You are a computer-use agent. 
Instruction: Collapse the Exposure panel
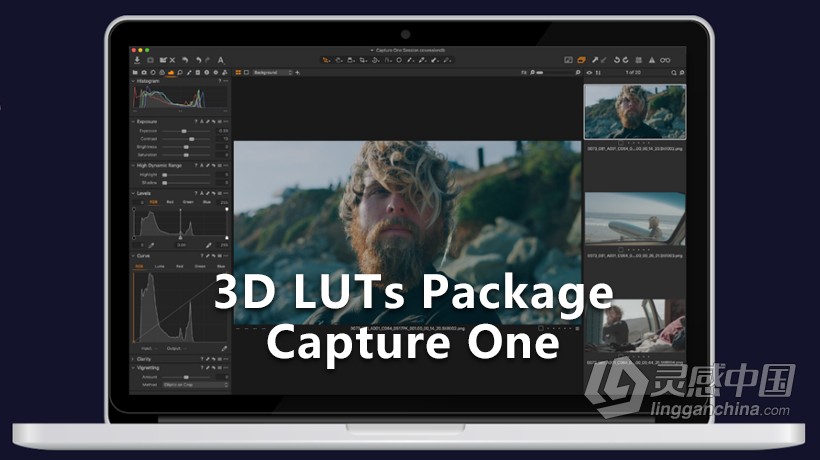[133, 121]
